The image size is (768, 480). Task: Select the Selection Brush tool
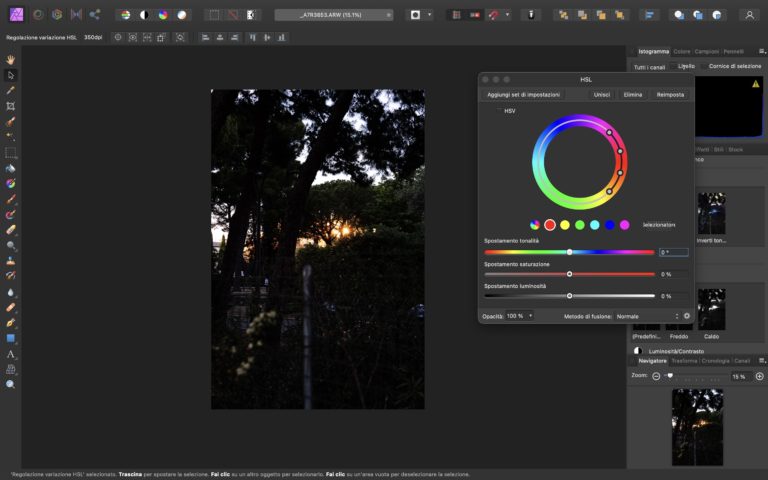click(x=10, y=121)
